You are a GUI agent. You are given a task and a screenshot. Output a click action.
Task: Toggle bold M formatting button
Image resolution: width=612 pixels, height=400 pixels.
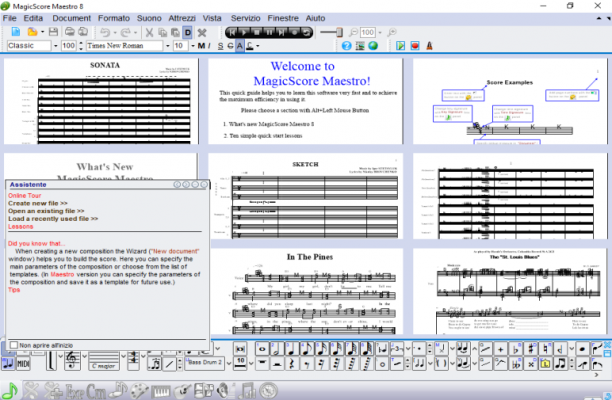(201, 46)
